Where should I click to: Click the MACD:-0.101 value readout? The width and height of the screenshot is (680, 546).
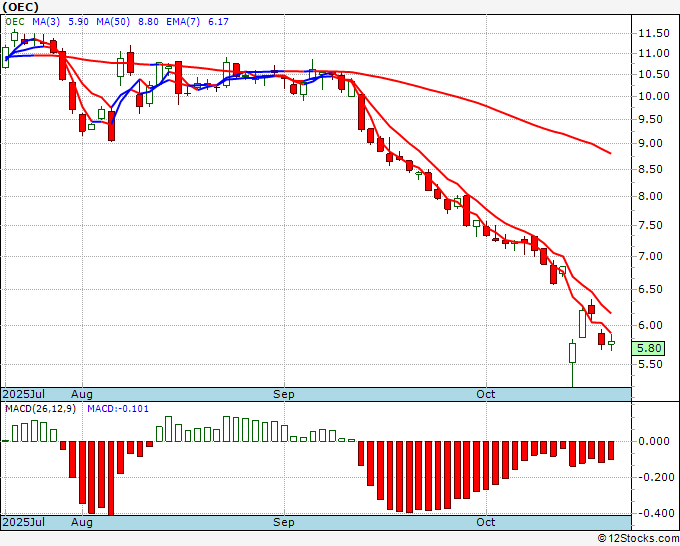point(118,409)
